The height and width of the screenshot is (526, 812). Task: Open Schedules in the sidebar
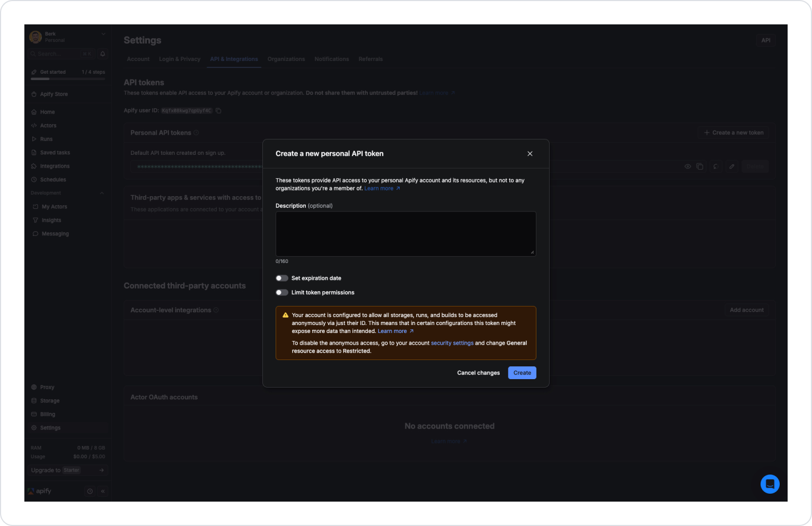pos(53,180)
